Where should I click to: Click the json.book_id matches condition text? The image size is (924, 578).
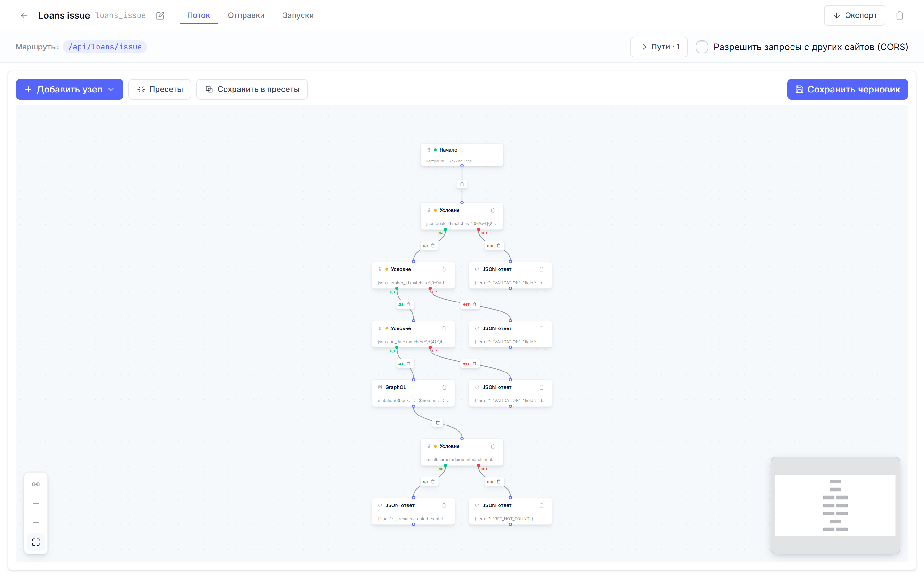(461, 223)
